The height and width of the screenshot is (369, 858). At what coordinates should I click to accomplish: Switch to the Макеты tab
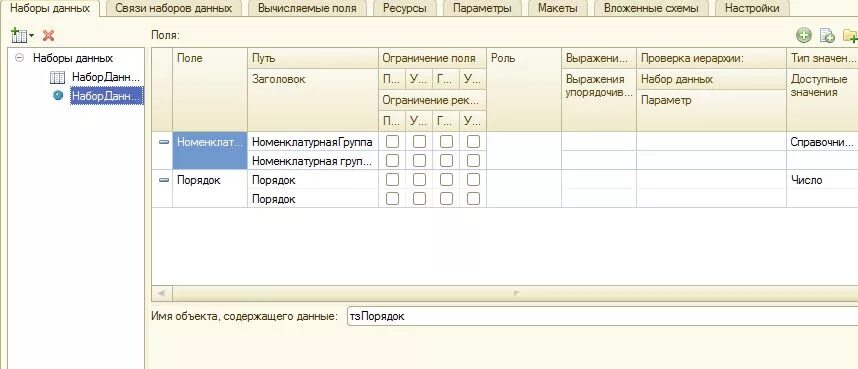[x=558, y=8]
